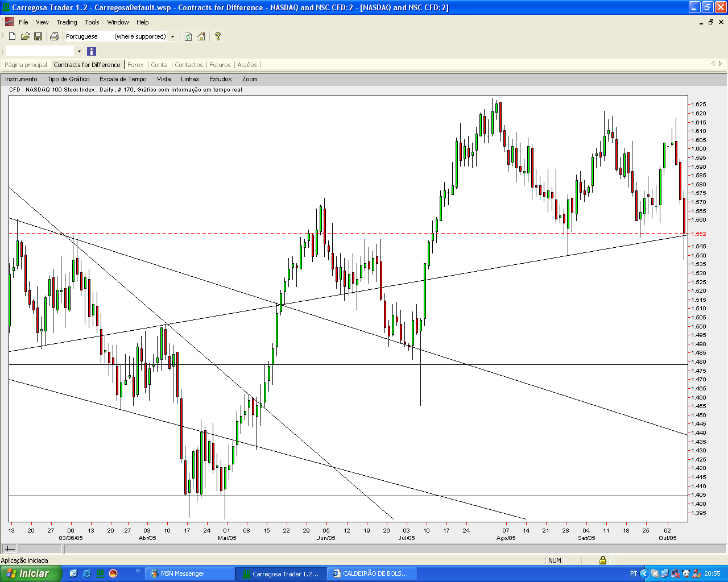Click the PT language indicator in tray

(x=634, y=573)
